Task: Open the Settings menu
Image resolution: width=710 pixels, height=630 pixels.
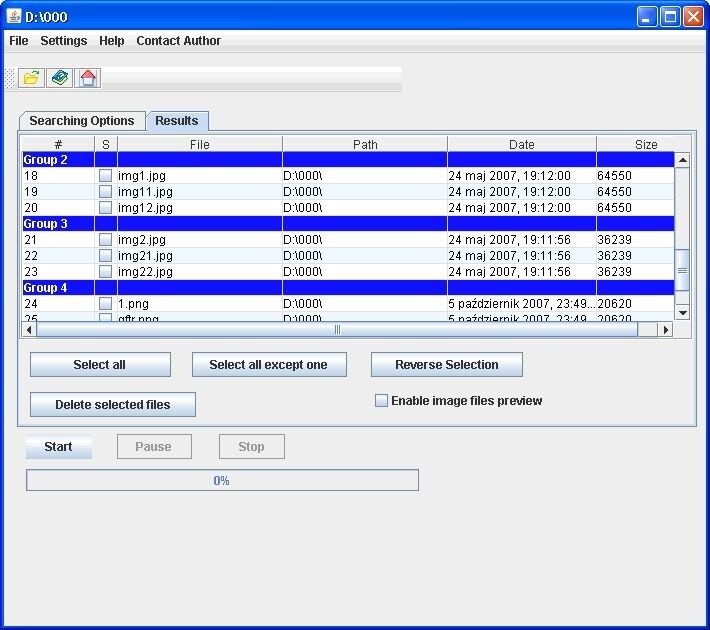Action: pos(63,41)
